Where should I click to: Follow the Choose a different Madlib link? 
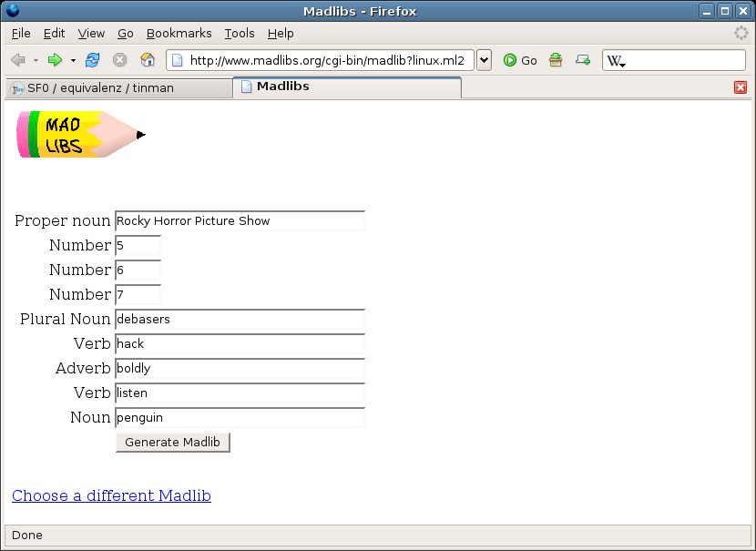[x=111, y=495]
